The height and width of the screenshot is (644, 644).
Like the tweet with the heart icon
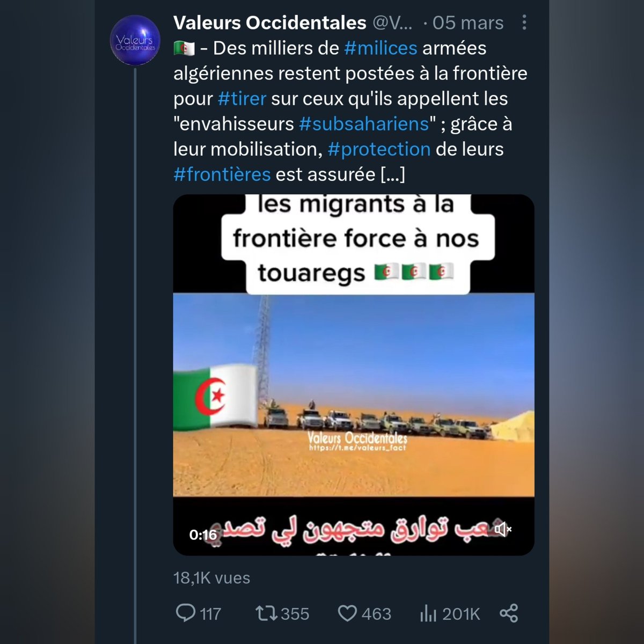click(347, 613)
